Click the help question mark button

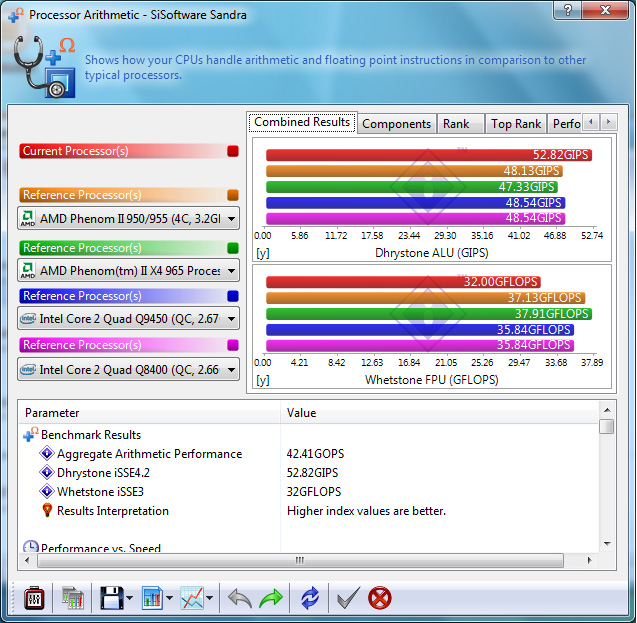point(568,10)
